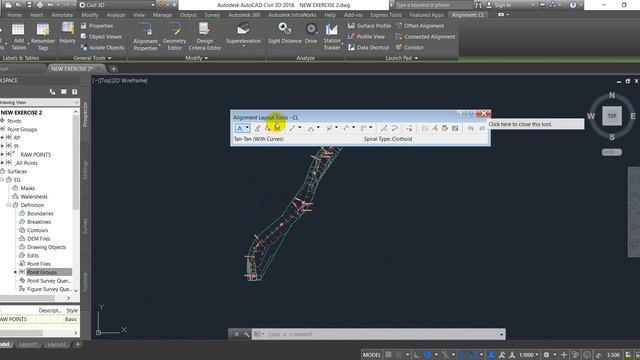640x360 pixels.
Task: Select Breaklines in the Definition tree
Action: pyautogui.click(x=39, y=222)
